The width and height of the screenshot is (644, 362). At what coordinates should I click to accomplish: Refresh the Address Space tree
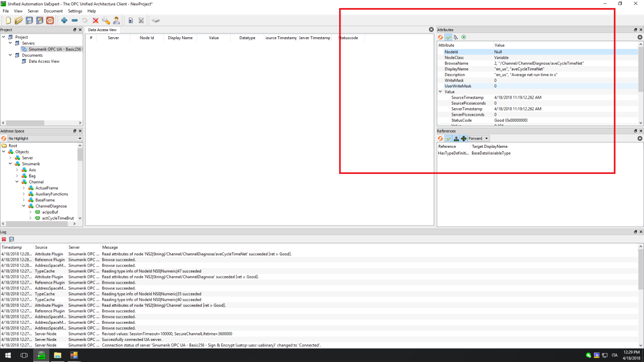tap(4, 138)
